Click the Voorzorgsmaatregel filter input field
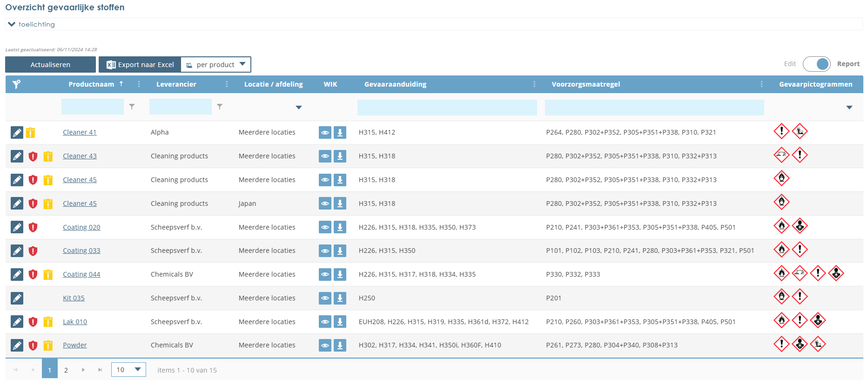 point(654,108)
